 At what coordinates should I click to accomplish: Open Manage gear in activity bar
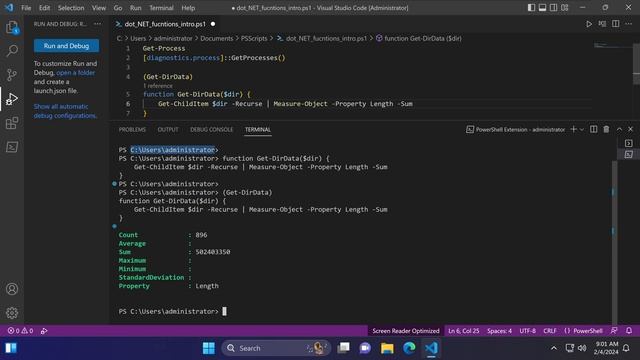coord(12,313)
